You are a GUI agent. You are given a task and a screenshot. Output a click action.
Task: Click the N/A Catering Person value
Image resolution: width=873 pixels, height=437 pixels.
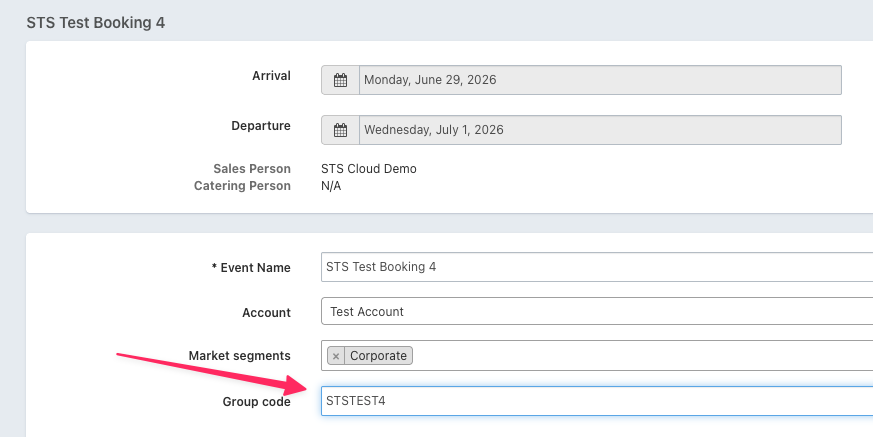coord(331,186)
